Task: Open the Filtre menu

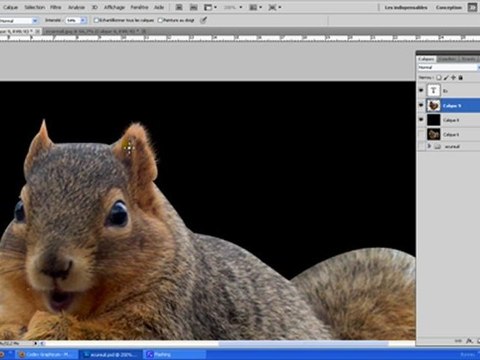Action: point(56,7)
